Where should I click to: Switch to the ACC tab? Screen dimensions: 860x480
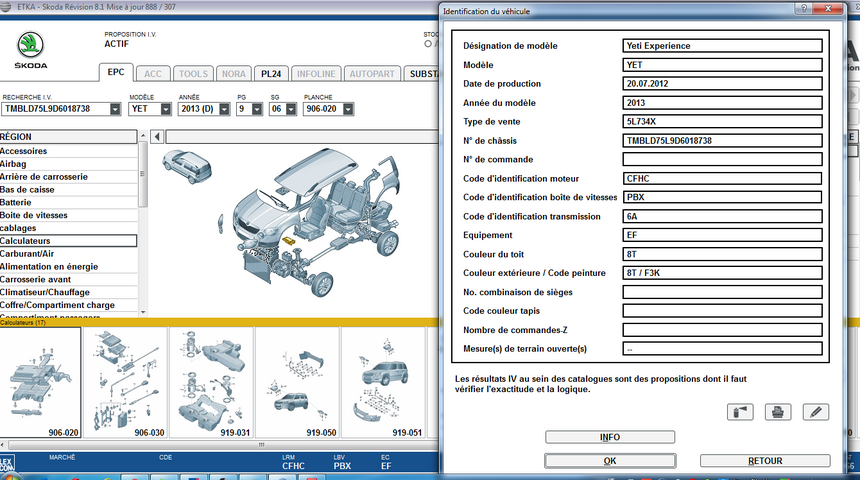(153, 74)
